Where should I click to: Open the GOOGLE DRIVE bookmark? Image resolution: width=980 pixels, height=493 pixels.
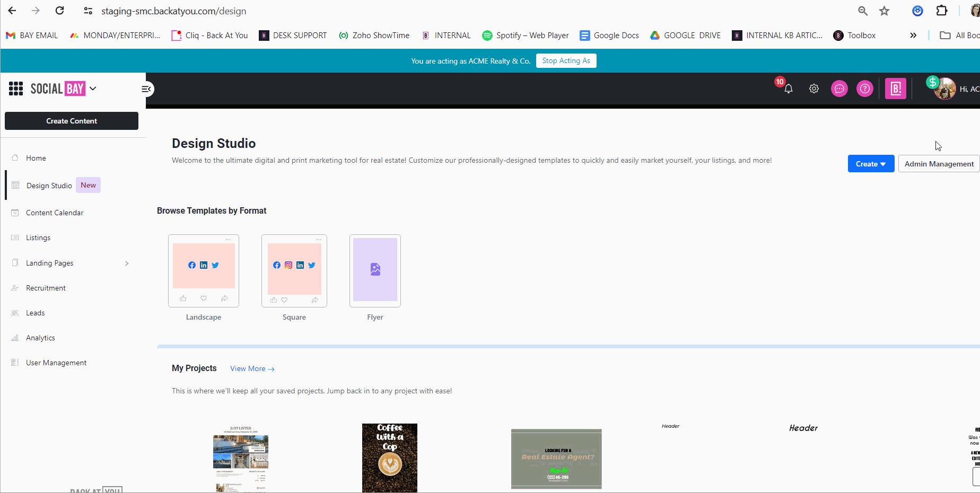coord(685,36)
